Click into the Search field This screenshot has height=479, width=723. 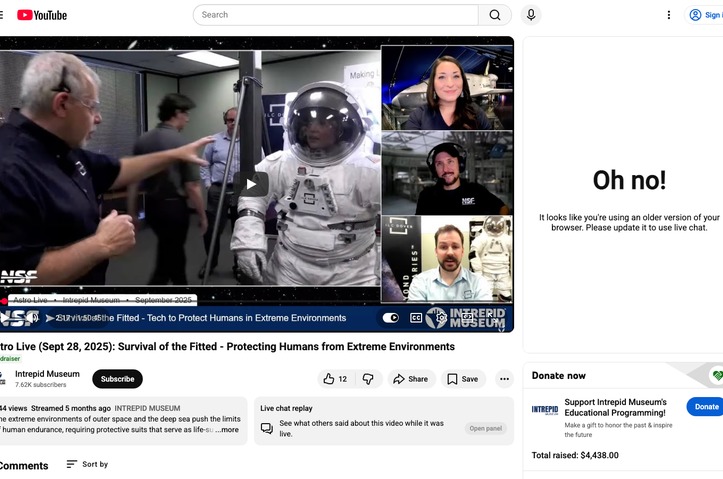coord(336,15)
